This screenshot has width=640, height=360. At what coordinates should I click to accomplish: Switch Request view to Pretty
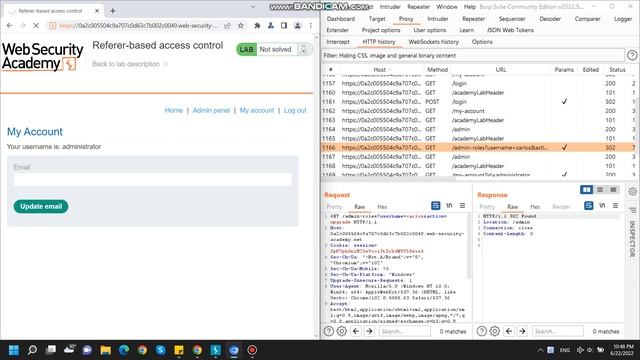[x=334, y=207]
